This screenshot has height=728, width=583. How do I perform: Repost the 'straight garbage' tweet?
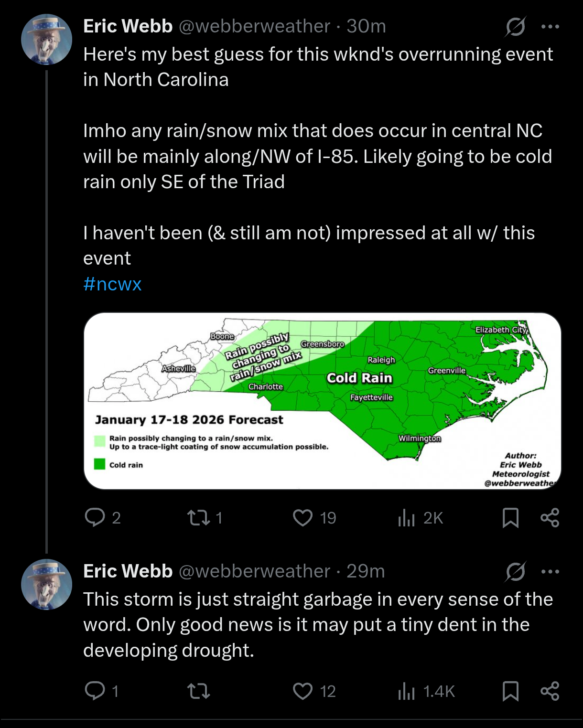[198, 691]
